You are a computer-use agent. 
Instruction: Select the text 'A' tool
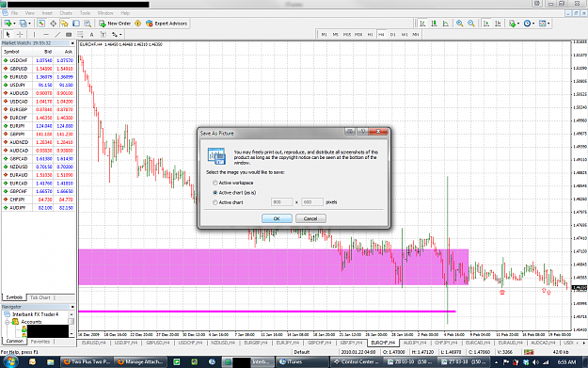coord(91,35)
